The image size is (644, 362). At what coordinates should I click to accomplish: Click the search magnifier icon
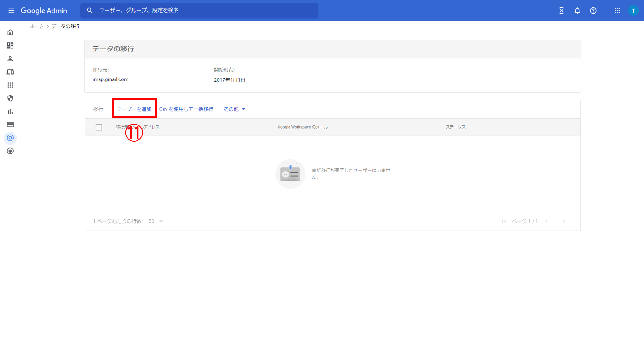click(x=90, y=11)
